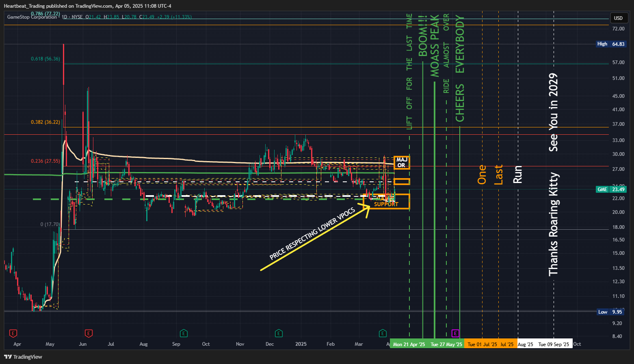This screenshot has height=364, width=634.
Task: Select the white Run text annotation
Action: point(517,174)
